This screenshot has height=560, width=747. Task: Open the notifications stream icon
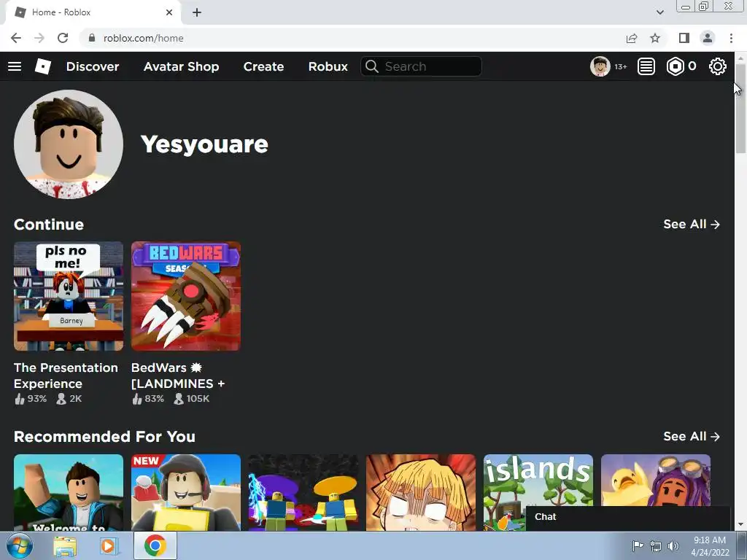coord(646,66)
